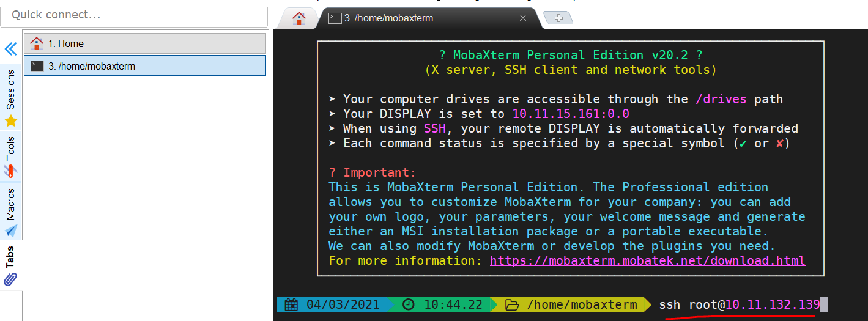Click the paperclip Tabs icon
The width and height of the screenshot is (868, 321).
pos(11,279)
